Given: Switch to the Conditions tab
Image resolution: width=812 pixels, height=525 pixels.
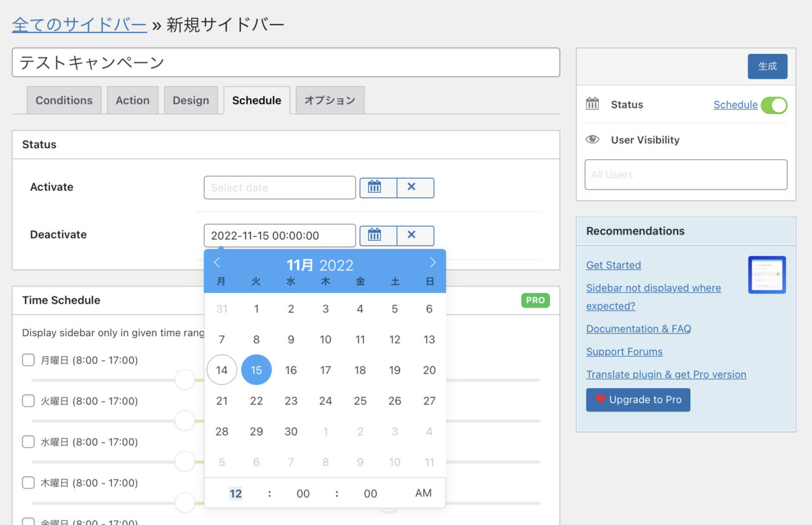Looking at the screenshot, I should [63, 100].
